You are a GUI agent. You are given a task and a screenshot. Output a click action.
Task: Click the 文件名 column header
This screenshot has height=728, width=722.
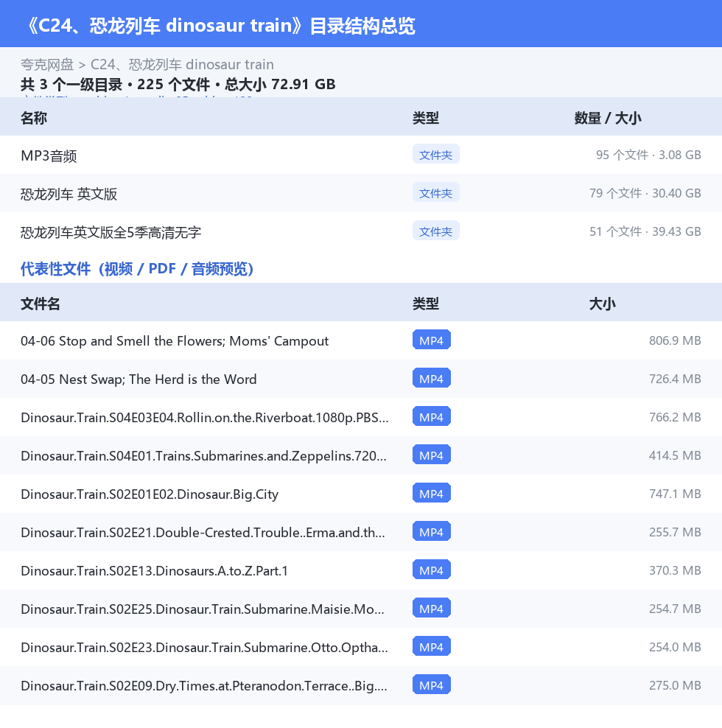pyautogui.click(x=41, y=304)
